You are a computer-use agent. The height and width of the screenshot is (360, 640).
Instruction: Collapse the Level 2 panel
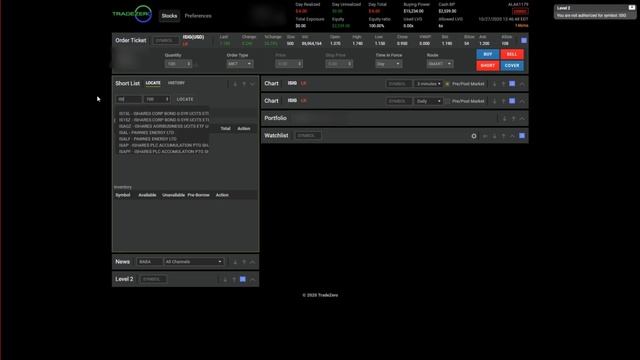(252, 279)
